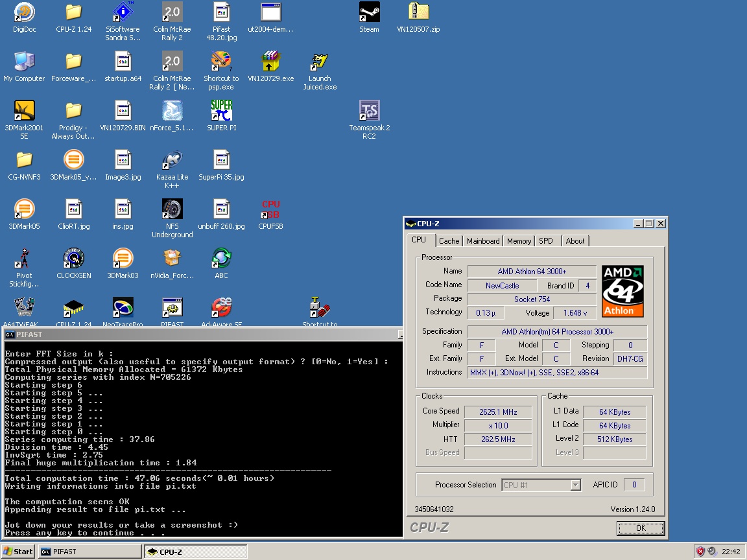
Task: Click the Level 2 512 KBytes value
Action: click(615, 439)
